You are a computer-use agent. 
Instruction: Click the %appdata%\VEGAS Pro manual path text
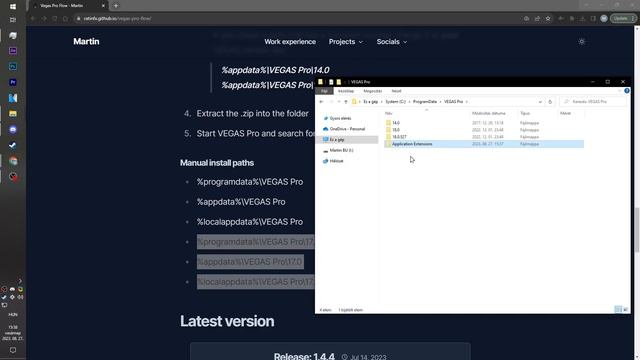pyautogui.click(x=241, y=202)
